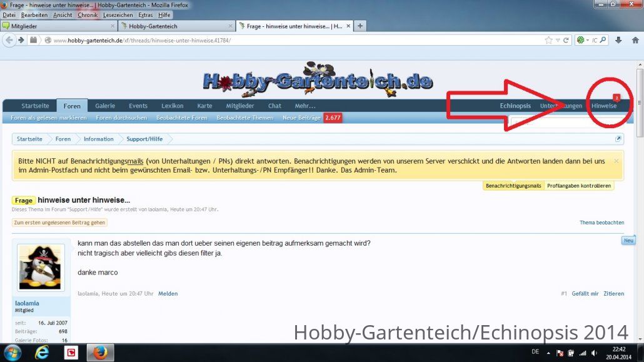Launch Internet Explorer from the taskbar

[41, 353]
